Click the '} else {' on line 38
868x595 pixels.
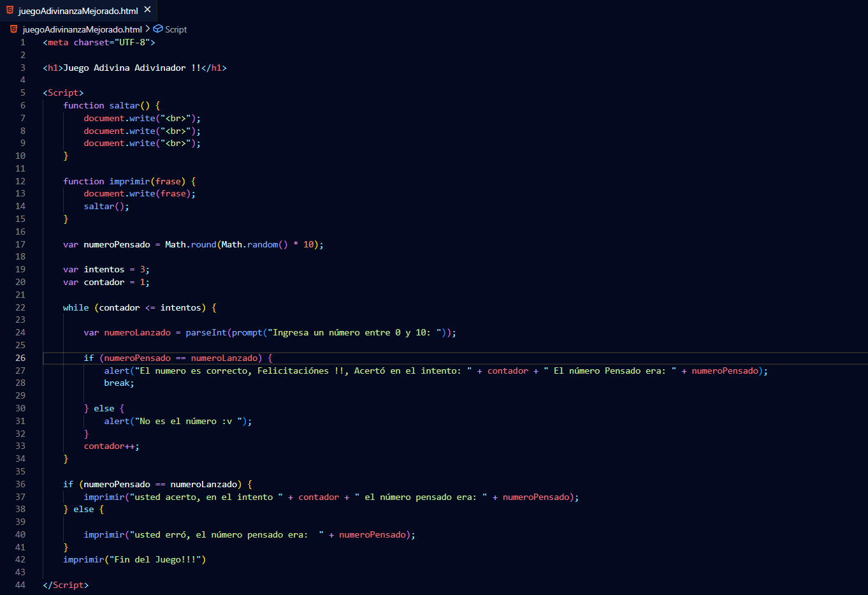[x=83, y=509]
